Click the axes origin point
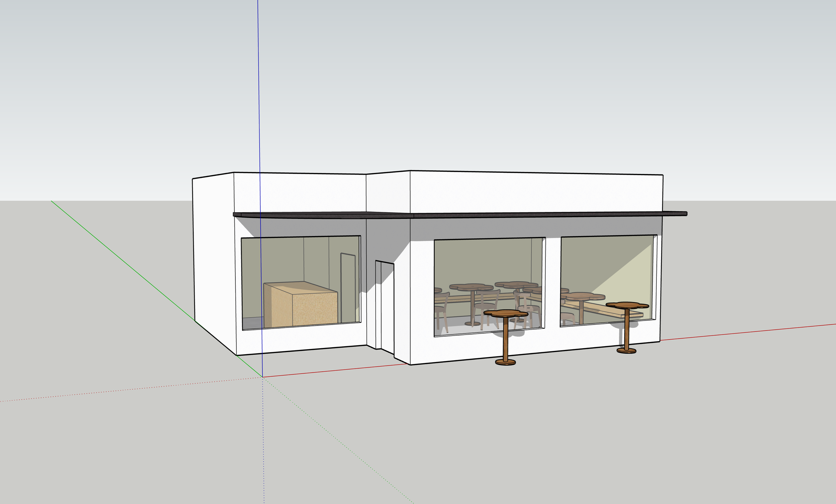 click(x=262, y=377)
